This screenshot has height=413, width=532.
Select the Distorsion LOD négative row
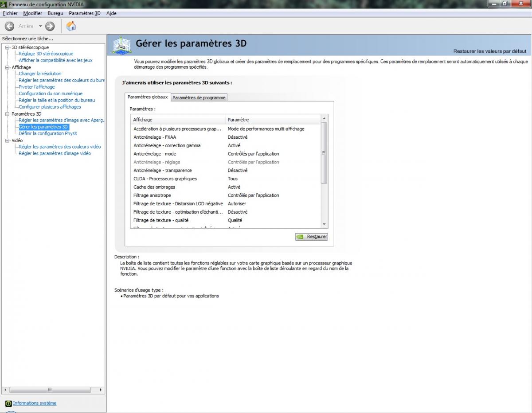pos(226,204)
